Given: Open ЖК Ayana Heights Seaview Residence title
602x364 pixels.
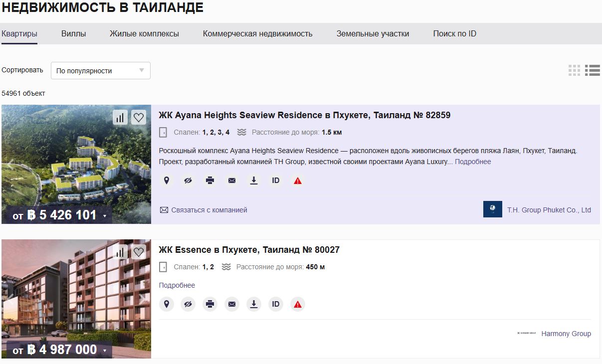Looking at the screenshot, I should [305, 115].
